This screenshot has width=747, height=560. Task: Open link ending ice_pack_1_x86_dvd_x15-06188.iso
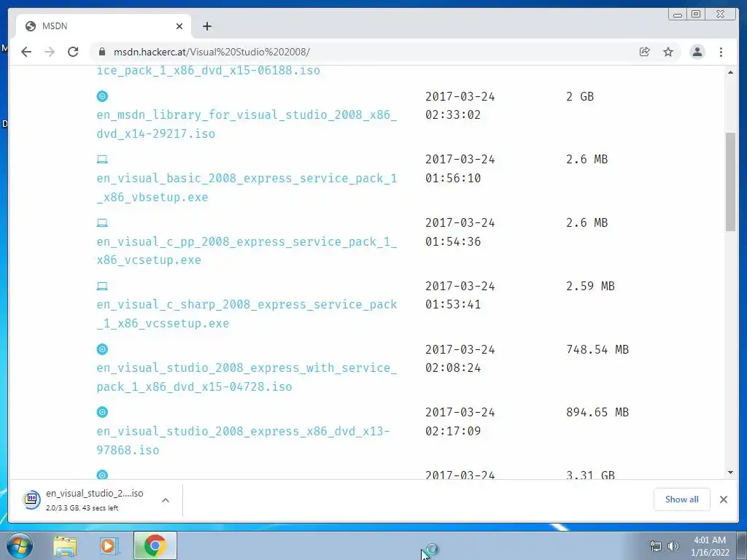[208, 71]
